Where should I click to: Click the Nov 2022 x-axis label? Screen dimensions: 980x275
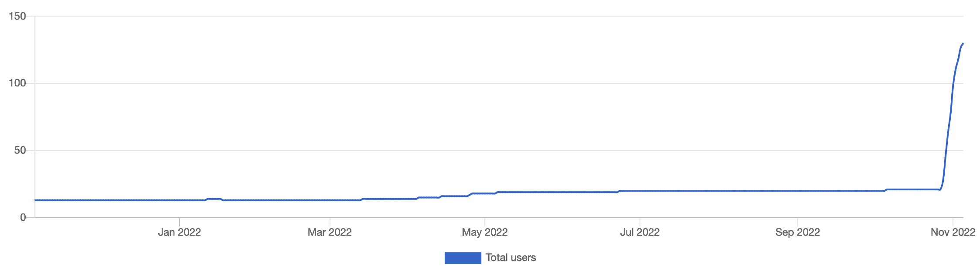tap(953, 232)
